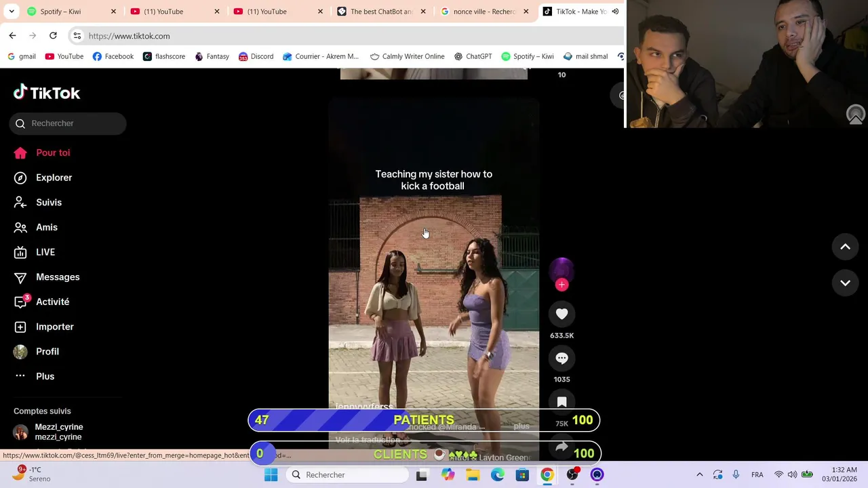Viewport: 868px width, 488px height.
Task: Click the Rechercher search field in TikTok
Action: point(68,123)
